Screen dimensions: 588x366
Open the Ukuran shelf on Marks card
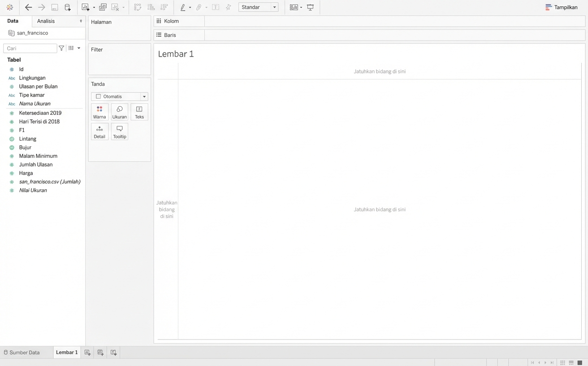coord(119,112)
